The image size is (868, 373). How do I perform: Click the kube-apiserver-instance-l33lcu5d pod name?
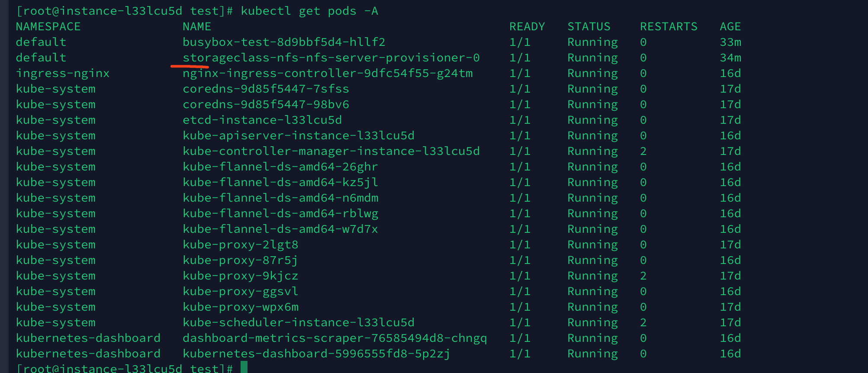coord(299,136)
